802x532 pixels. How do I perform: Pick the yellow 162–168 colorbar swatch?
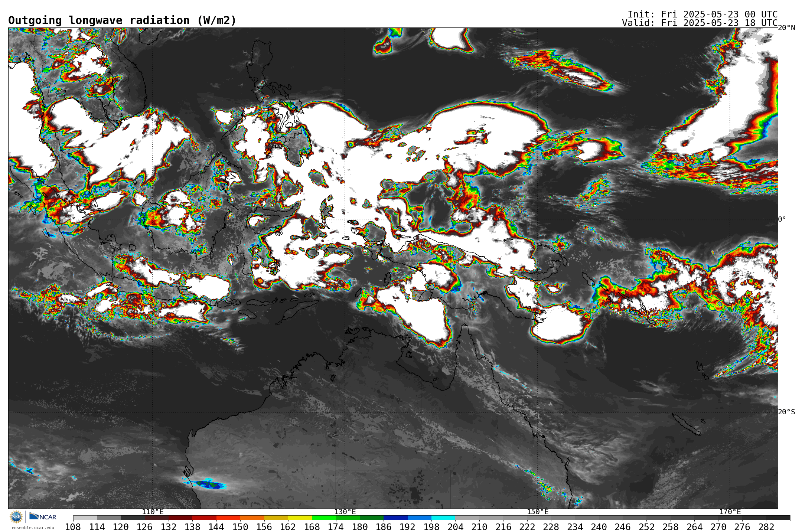click(300, 518)
